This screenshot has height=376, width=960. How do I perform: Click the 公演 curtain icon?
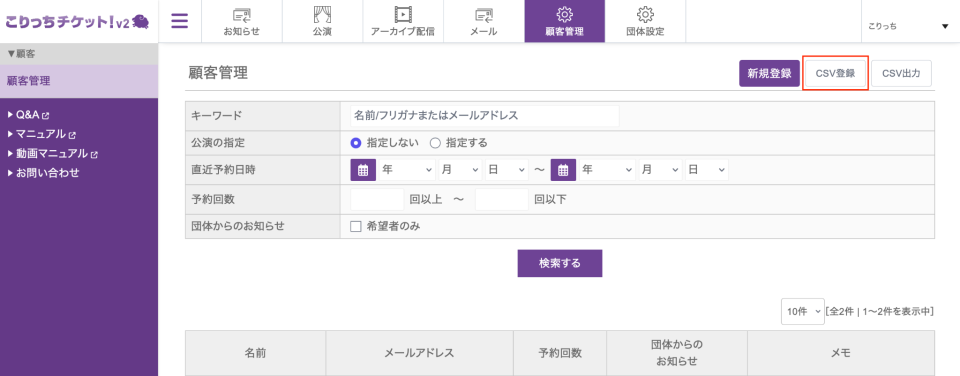[322, 14]
